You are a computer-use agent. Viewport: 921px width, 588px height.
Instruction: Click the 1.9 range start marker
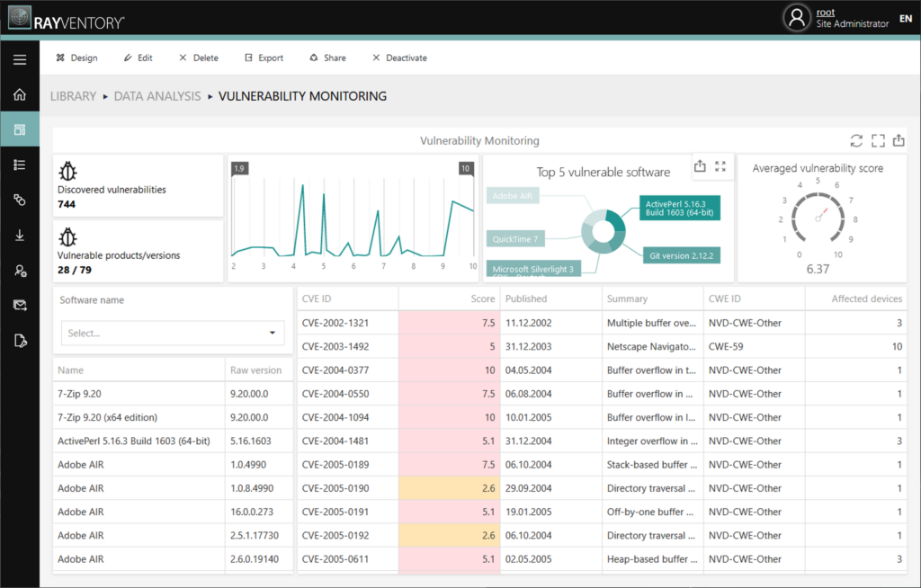coord(239,169)
